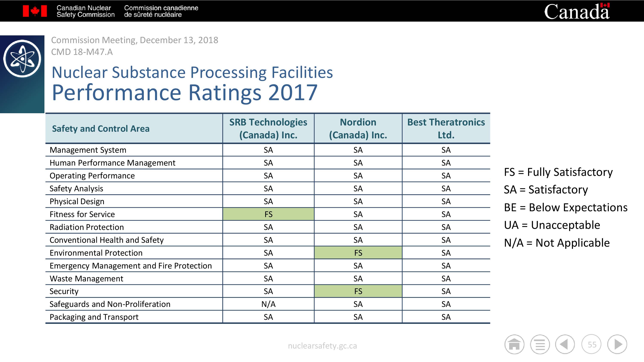The image size is (644, 362).
Task: Select the CMD 18-M47.A reference text
Action: click(x=82, y=52)
